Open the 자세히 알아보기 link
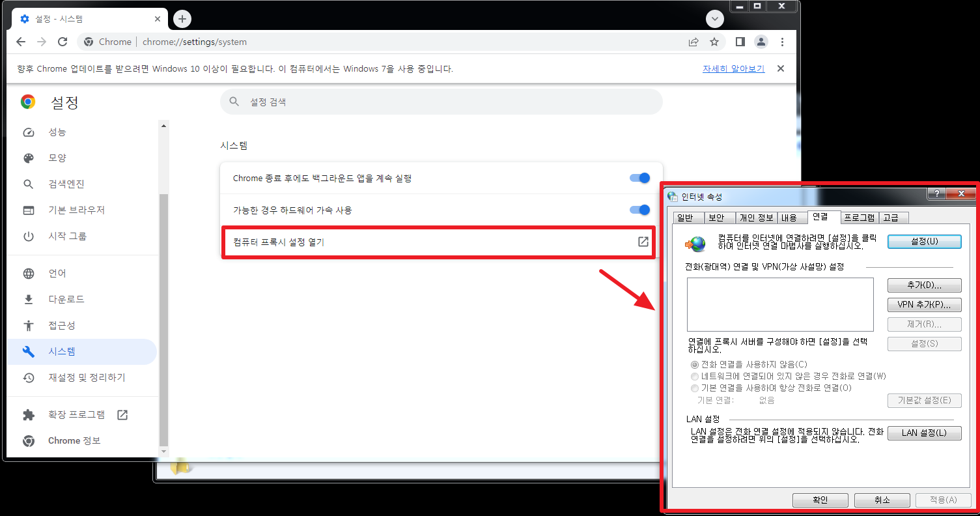 (x=733, y=68)
